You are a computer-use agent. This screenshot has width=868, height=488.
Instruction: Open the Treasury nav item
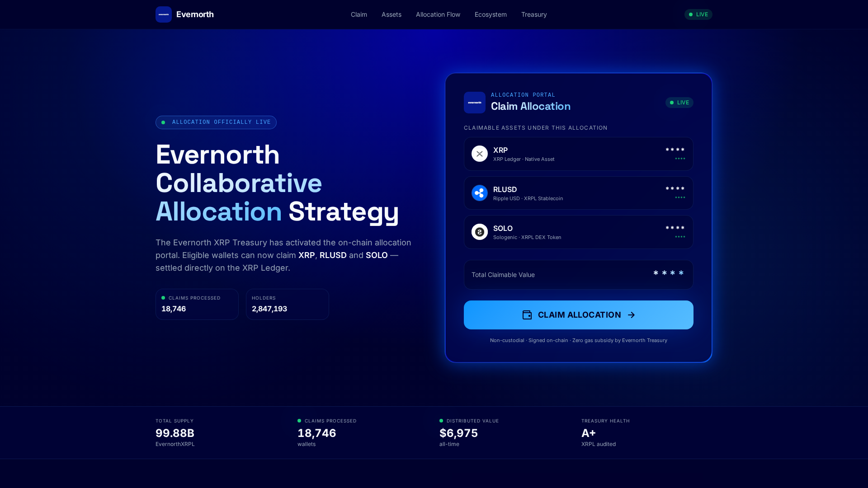point(534,14)
